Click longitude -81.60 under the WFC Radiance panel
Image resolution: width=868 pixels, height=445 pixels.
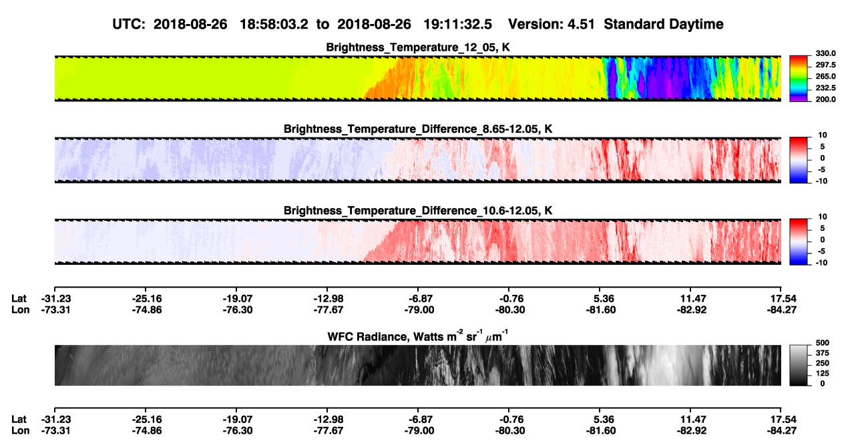[x=600, y=430]
